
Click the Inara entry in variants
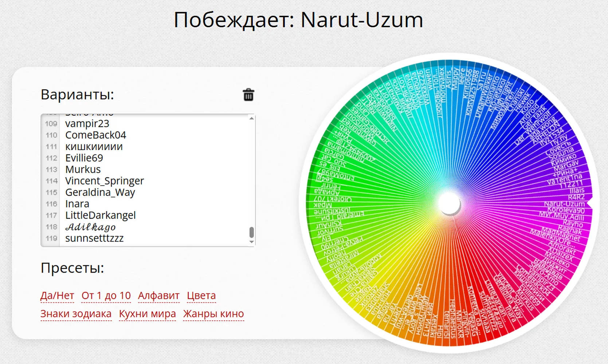77,204
